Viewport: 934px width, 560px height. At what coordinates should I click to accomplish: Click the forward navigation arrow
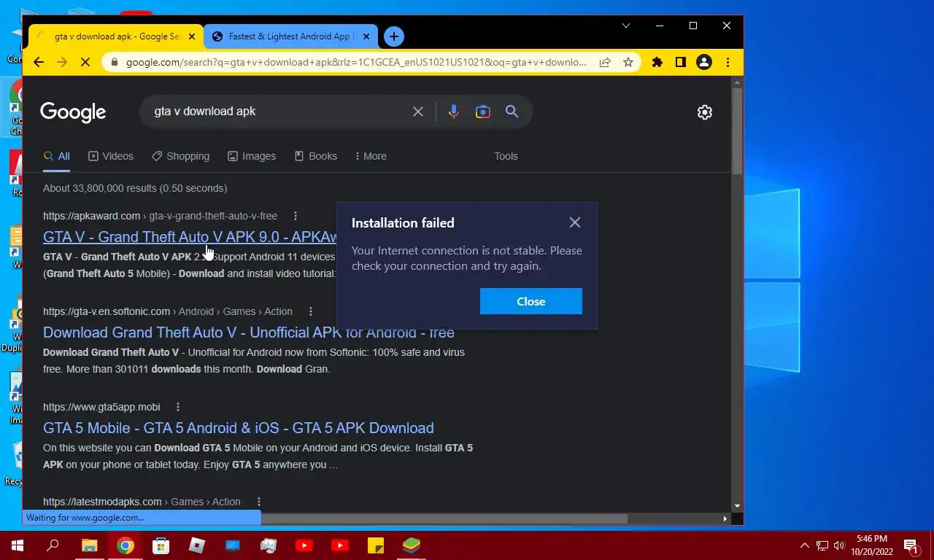[62, 63]
